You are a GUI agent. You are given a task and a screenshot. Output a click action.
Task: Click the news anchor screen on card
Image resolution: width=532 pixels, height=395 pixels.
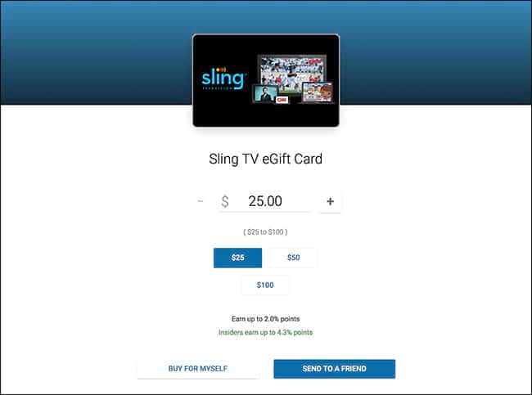coord(265,93)
